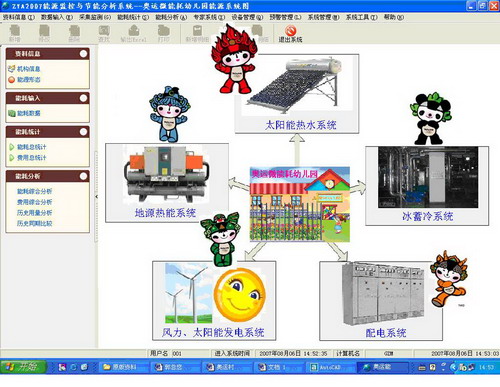Click the Windows 开始 Start button

click(23, 367)
